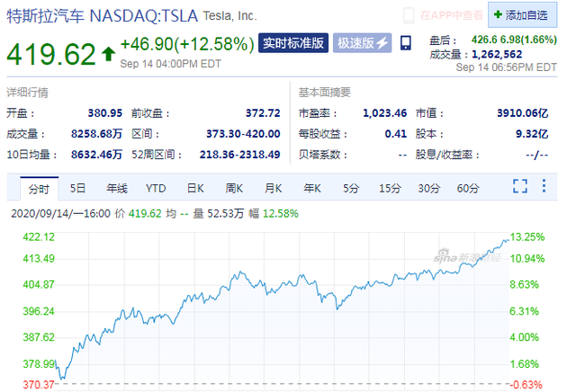Screen dimensions: 567x392
Task: Click the change value +46.90(+12.58%)
Action: (x=187, y=44)
